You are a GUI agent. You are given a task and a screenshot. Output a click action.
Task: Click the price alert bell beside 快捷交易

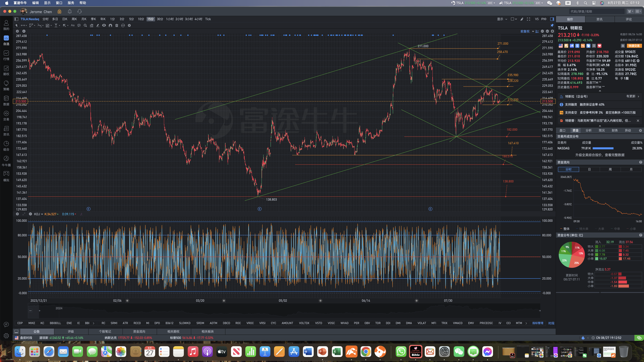click(623, 46)
